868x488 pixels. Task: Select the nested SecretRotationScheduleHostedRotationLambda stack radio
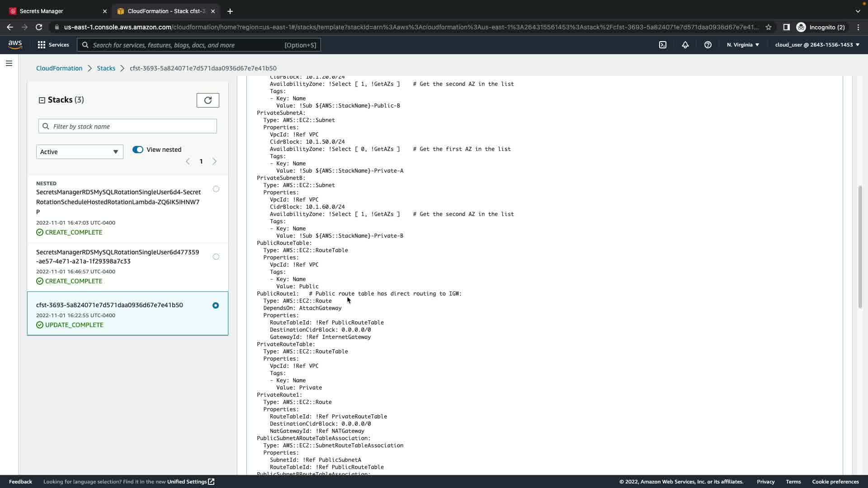(216, 189)
